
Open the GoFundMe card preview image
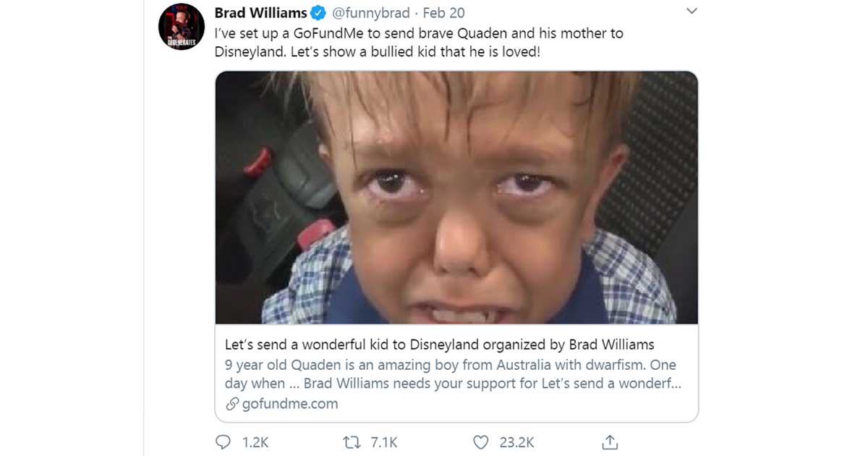(456, 197)
